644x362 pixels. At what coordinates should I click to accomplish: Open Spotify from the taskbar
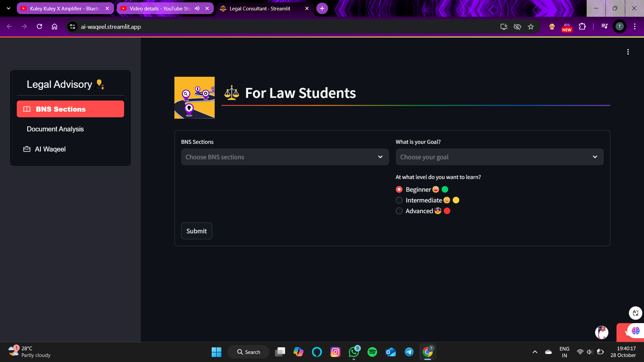pyautogui.click(x=372, y=352)
